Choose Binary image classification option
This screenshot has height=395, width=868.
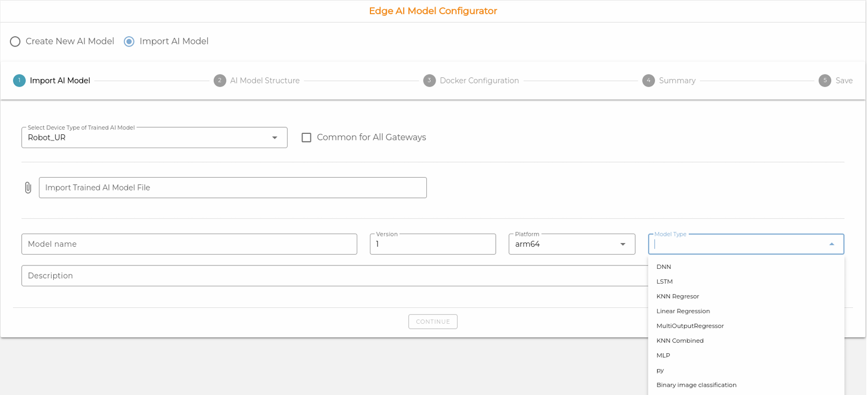pyautogui.click(x=746, y=385)
